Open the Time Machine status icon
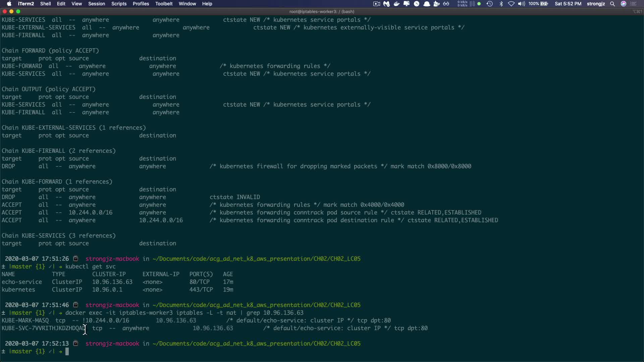This screenshot has width=644, height=362. click(490, 4)
